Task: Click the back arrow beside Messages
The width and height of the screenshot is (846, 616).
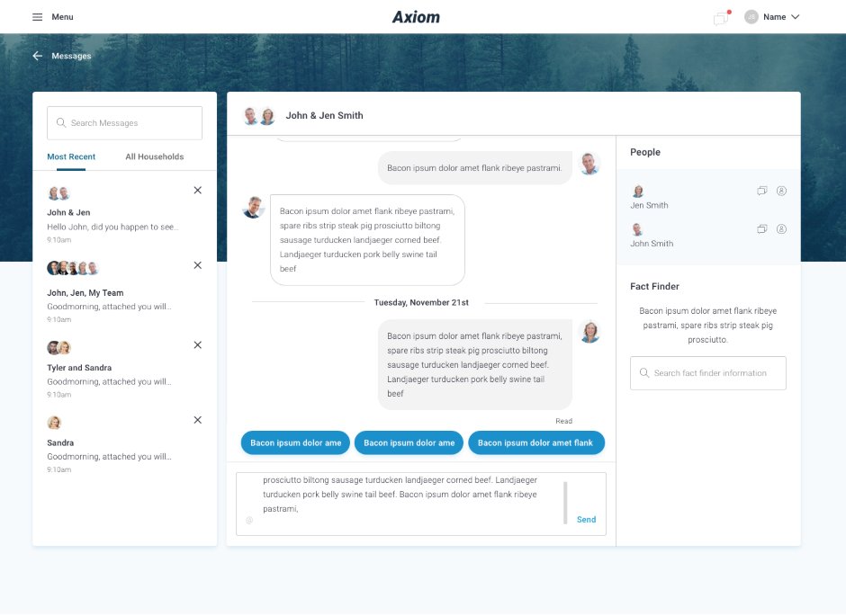Action: pos(36,56)
